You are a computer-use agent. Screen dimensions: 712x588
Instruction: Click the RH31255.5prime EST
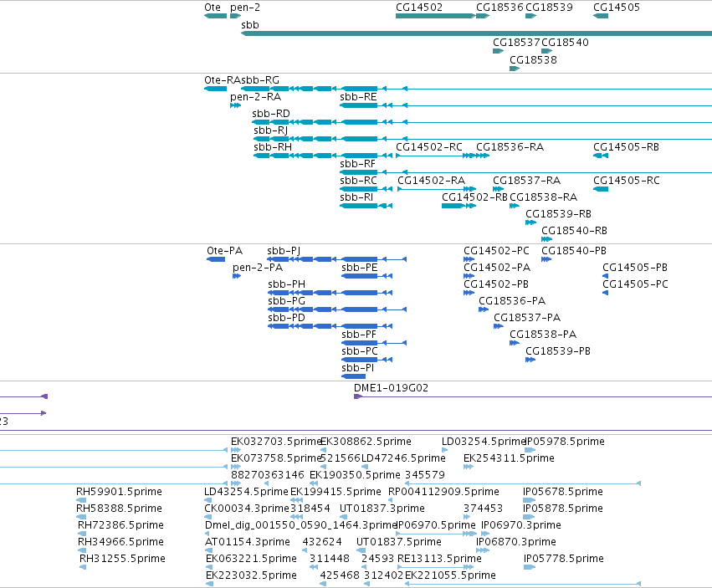point(83,568)
